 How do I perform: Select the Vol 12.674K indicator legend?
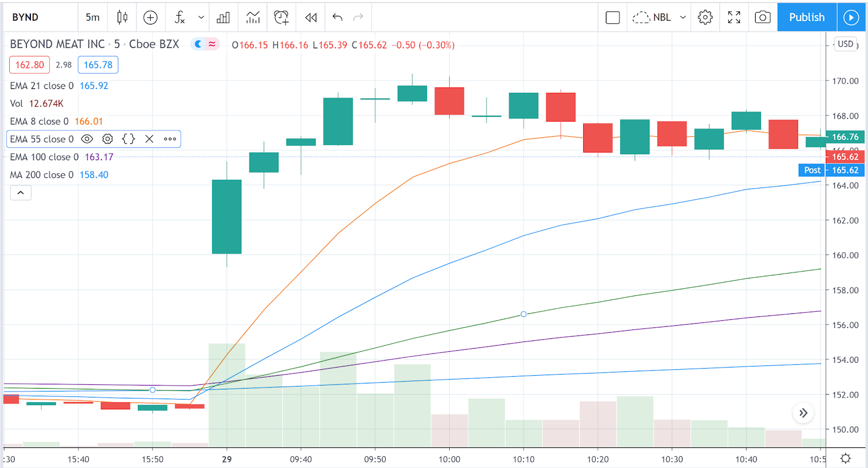tap(37, 104)
